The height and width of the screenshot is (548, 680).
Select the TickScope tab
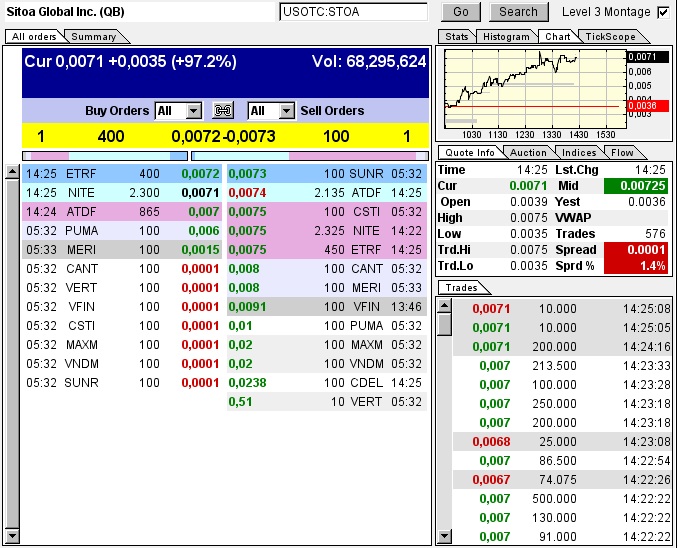[x=609, y=37]
